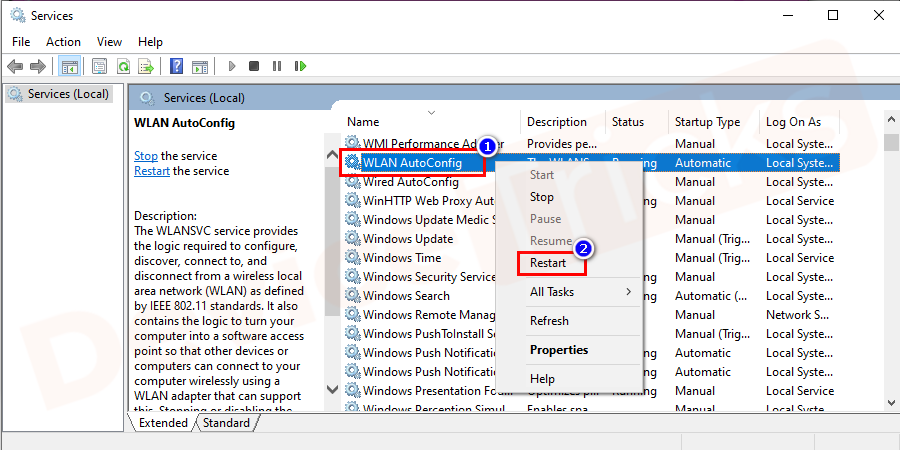The image size is (900, 450).
Task: Open the blue Help toolbar icon
Action: 177,67
